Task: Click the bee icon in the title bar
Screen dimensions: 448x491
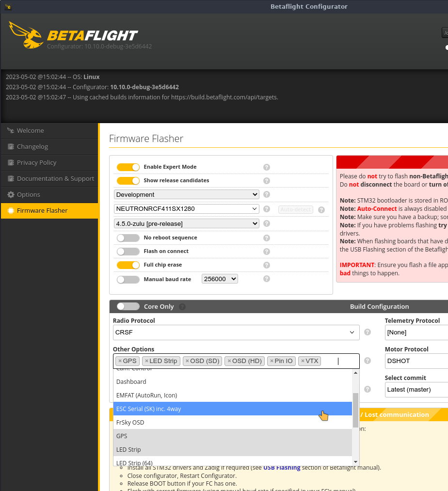Action: click(8, 7)
